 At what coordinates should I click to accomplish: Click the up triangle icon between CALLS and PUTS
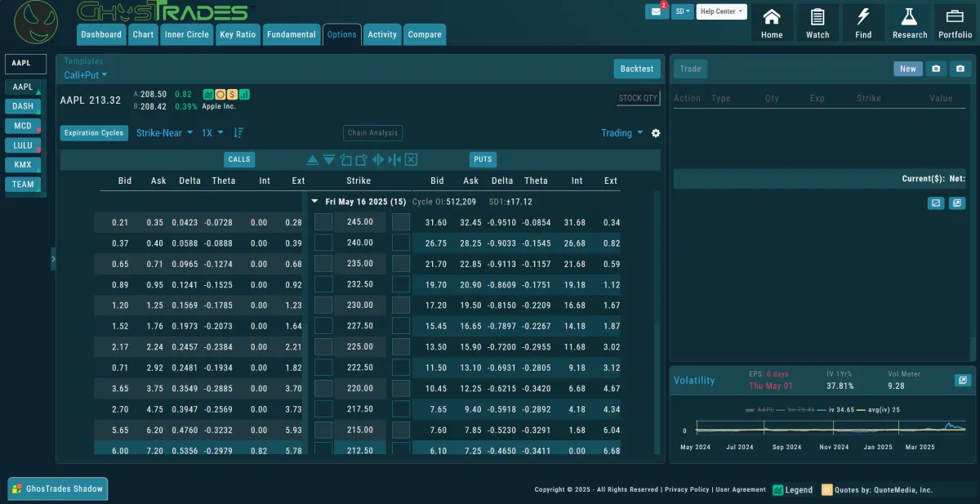pos(313,159)
